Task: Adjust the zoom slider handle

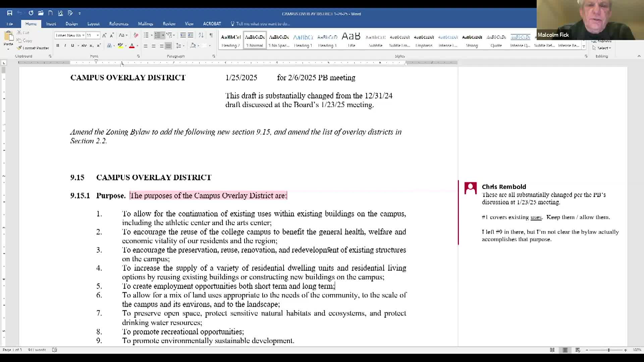Action: point(608,350)
